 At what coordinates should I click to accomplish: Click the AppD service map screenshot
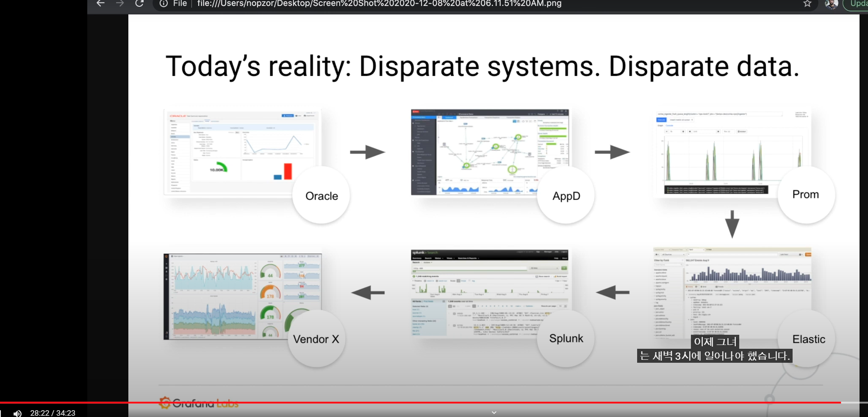click(x=490, y=152)
